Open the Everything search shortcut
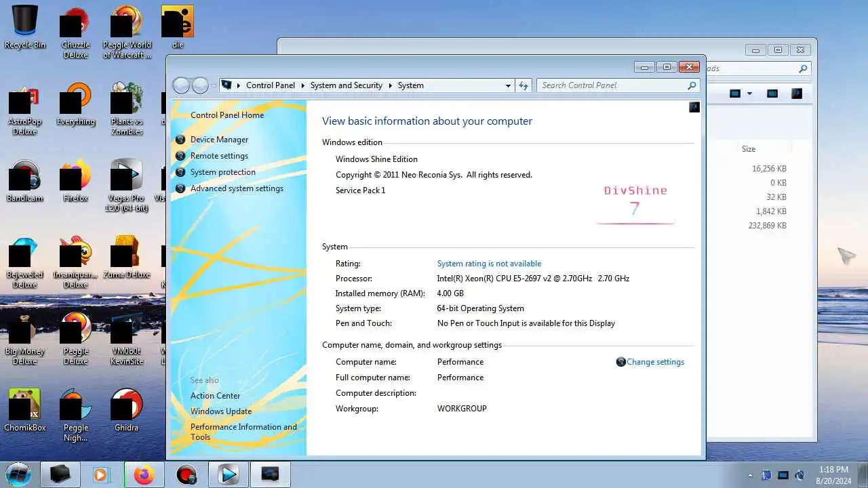 tap(75, 105)
